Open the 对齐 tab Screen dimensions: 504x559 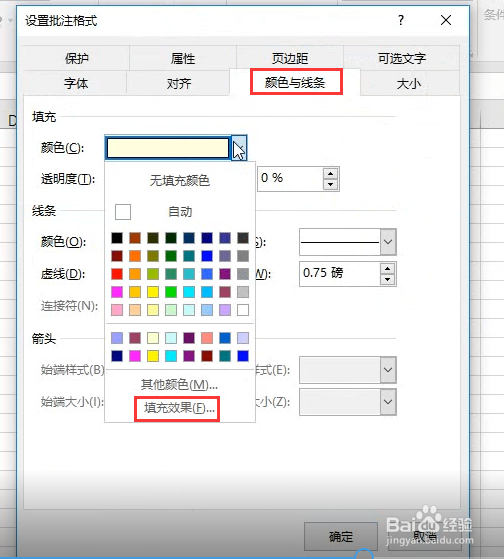point(179,83)
